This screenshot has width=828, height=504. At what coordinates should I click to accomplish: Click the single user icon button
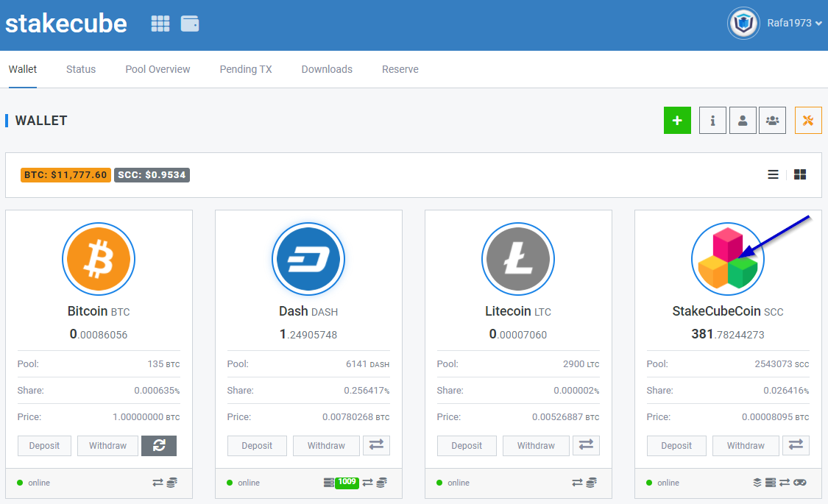[x=743, y=121]
